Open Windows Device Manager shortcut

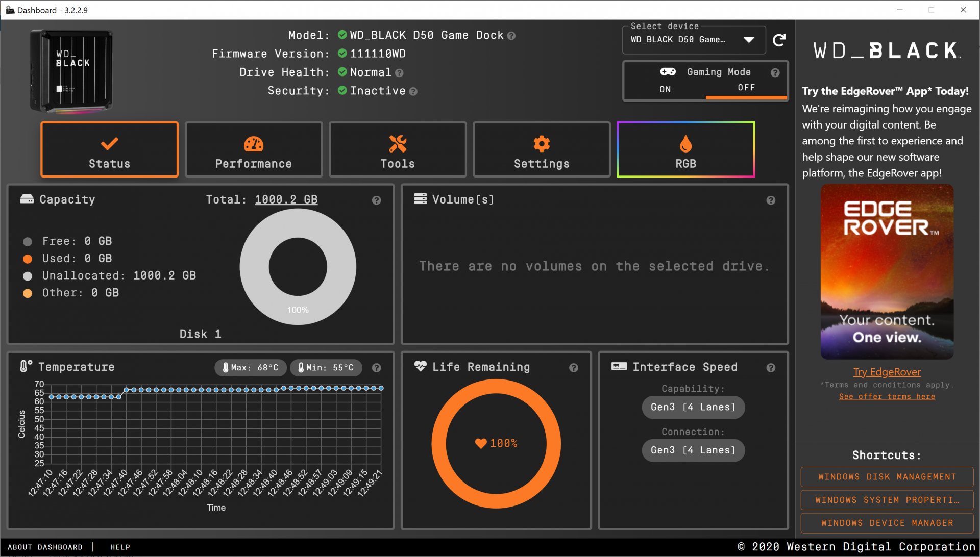887,523
